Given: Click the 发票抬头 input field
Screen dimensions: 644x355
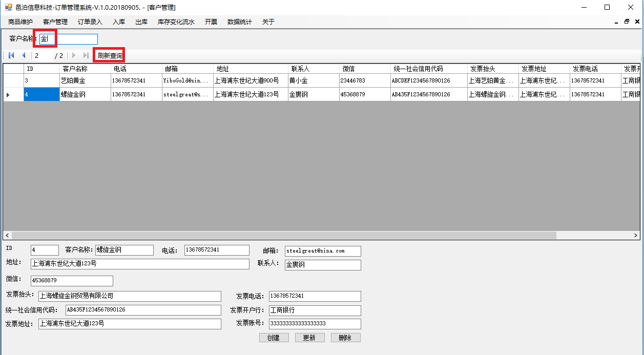Looking at the screenshot, I should [130, 296].
